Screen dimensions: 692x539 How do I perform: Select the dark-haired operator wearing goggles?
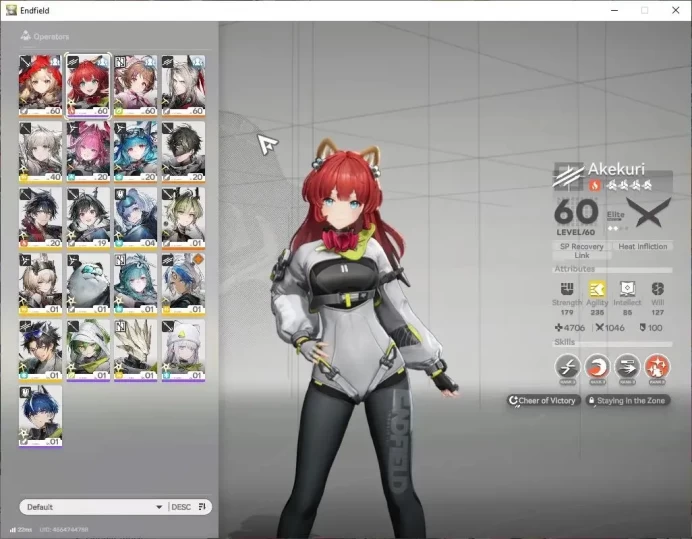click(x=40, y=351)
